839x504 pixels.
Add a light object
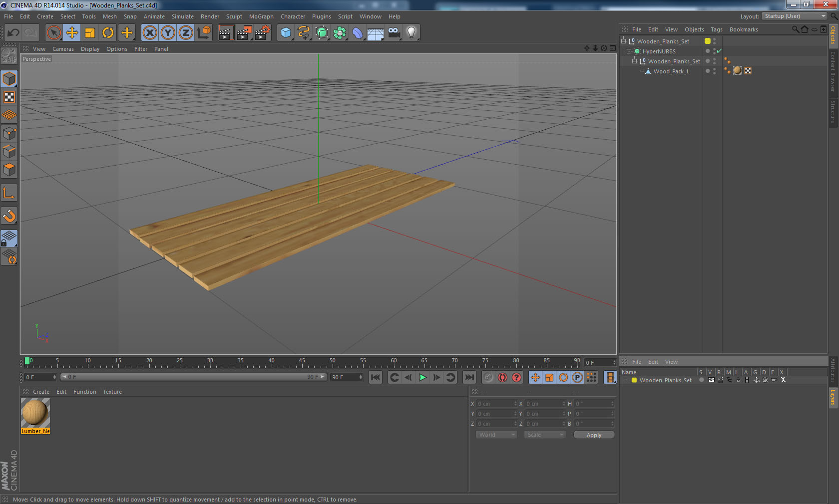(x=411, y=33)
